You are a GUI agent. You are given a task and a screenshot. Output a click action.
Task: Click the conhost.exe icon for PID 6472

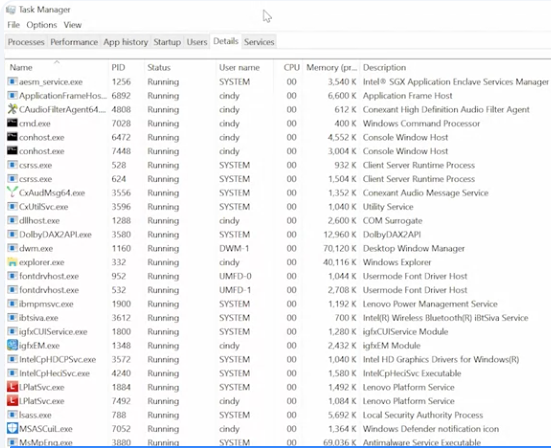coord(12,137)
